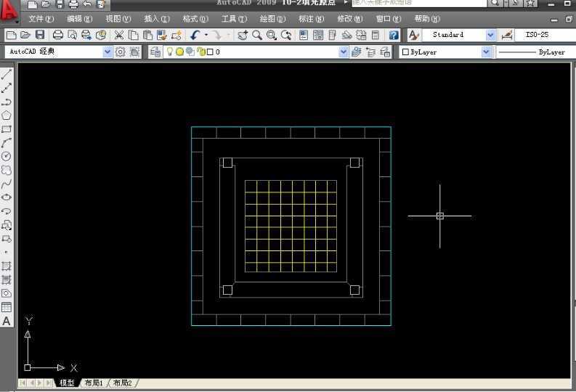Screen dimensions: 576x392
Task: Open the 编辑(E) menu
Action: (x=80, y=19)
